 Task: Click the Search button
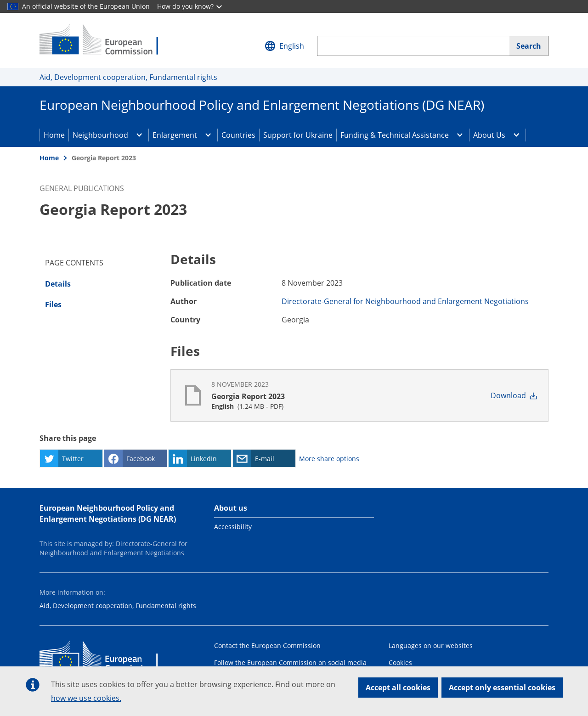coord(528,46)
